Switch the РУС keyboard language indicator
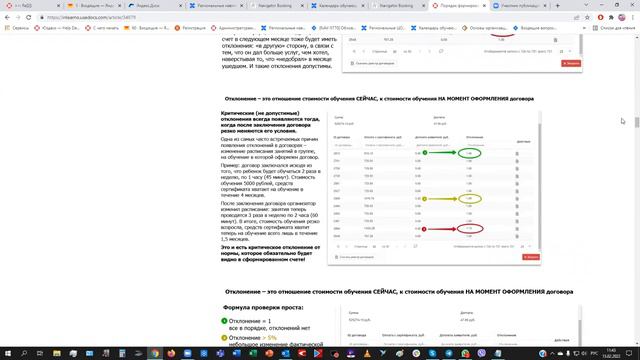 [x=595, y=353]
